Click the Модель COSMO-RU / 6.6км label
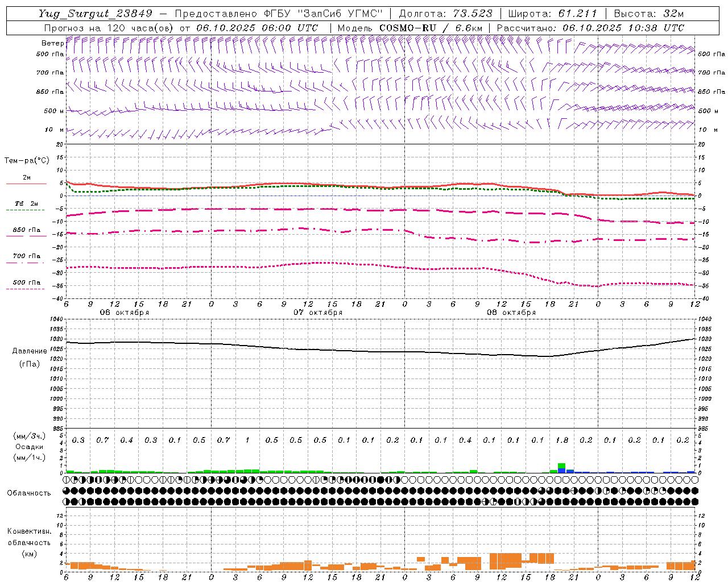The image size is (728, 582). [x=410, y=28]
